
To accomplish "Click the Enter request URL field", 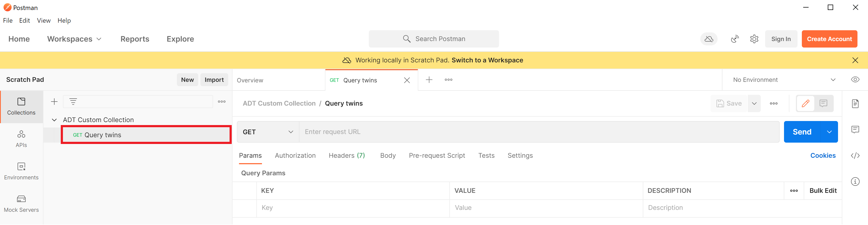I will pyautogui.click(x=539, y=132).
